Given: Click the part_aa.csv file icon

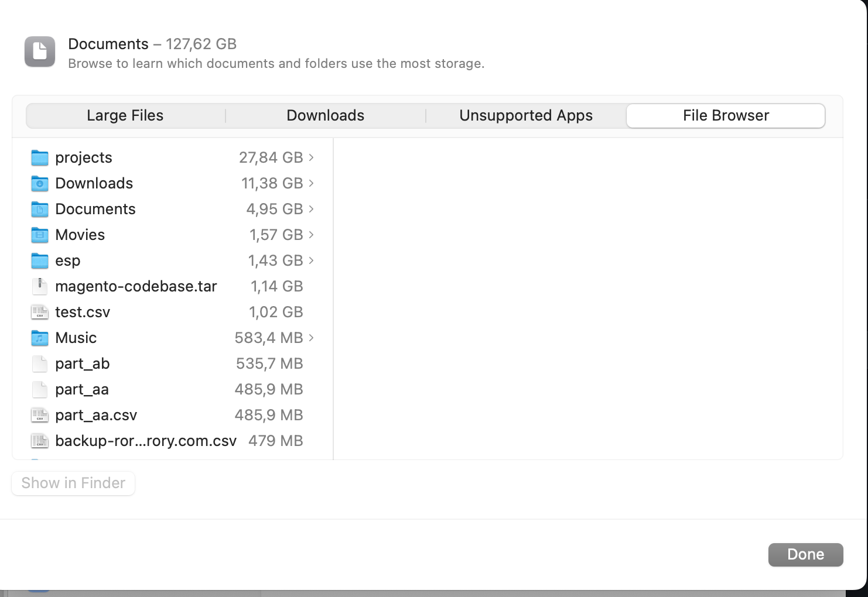Looking at the screenshot, I should (x=39, y=415).
